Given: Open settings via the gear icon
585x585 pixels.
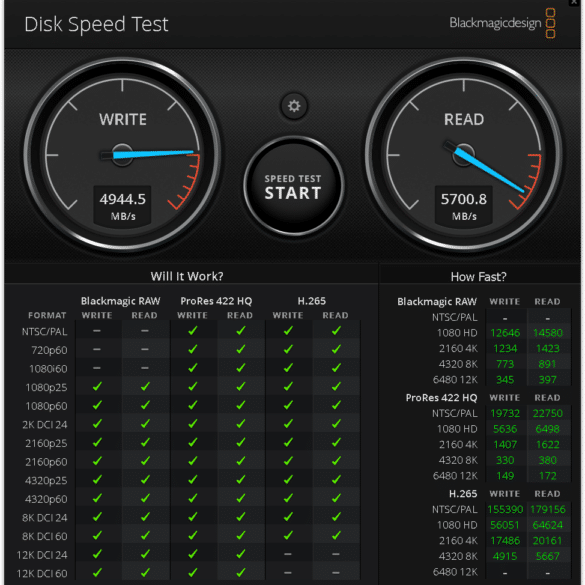Looking at the screenshot, I should 294,106.
